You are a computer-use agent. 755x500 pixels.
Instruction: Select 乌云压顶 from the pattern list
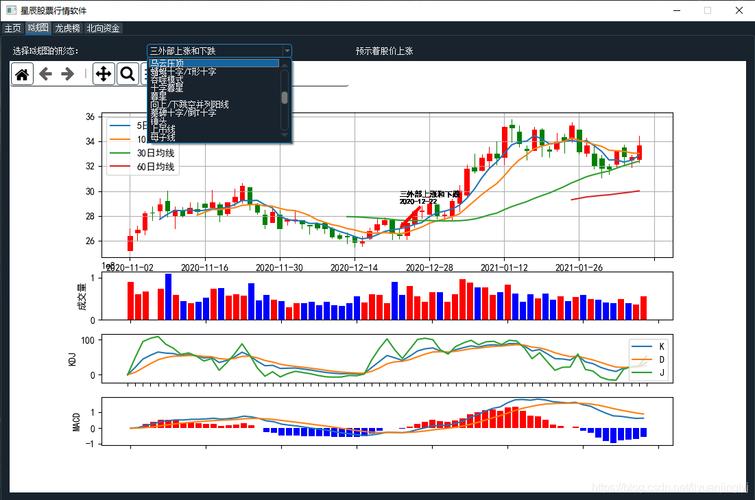[168, 63]
